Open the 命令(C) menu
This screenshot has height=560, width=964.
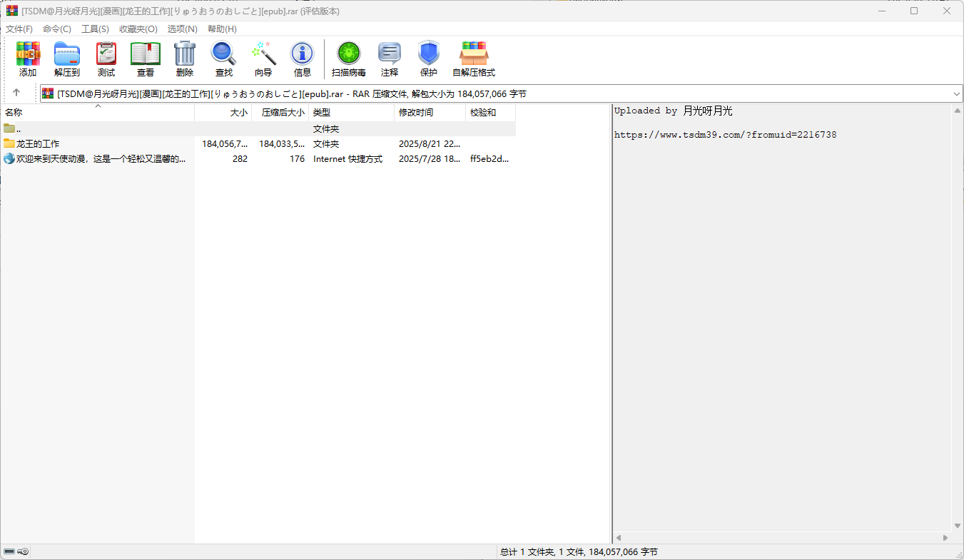(x=57, y=29)
